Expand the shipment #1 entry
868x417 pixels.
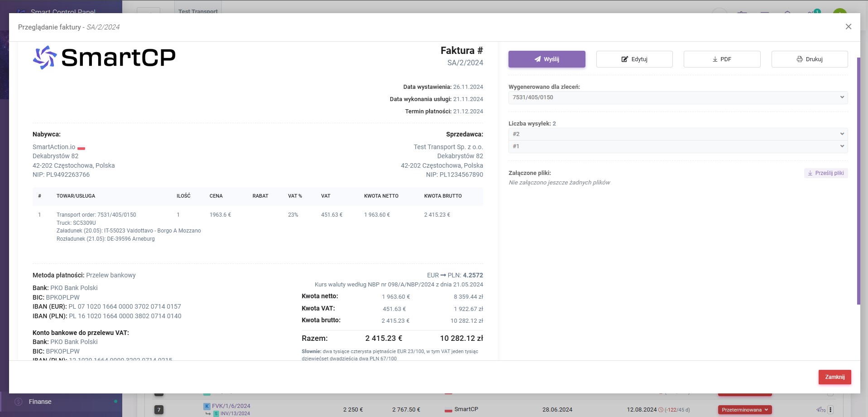click(678, 146)
